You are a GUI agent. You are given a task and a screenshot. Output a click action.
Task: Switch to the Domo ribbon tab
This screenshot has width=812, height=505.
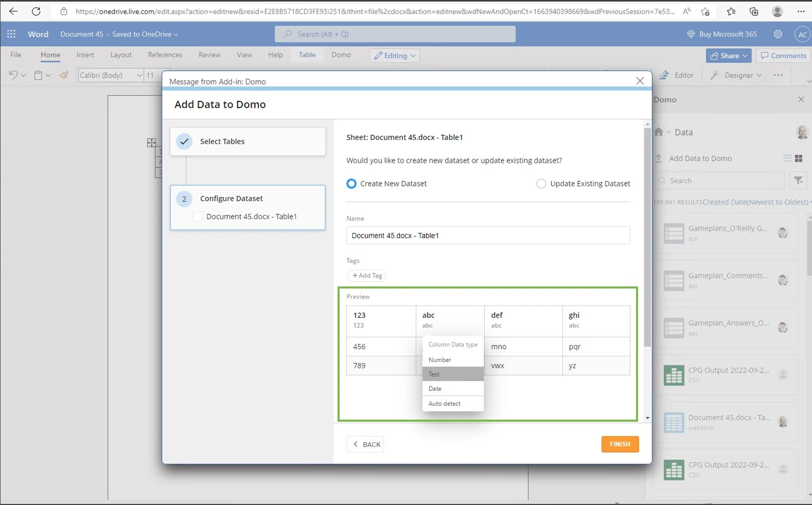(x=341, y=55)
